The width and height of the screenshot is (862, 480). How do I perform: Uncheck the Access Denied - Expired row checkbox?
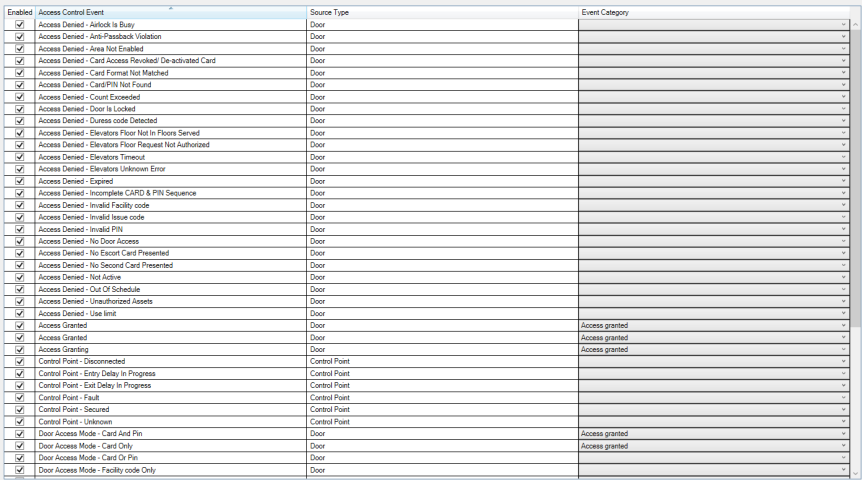[19, 181]
